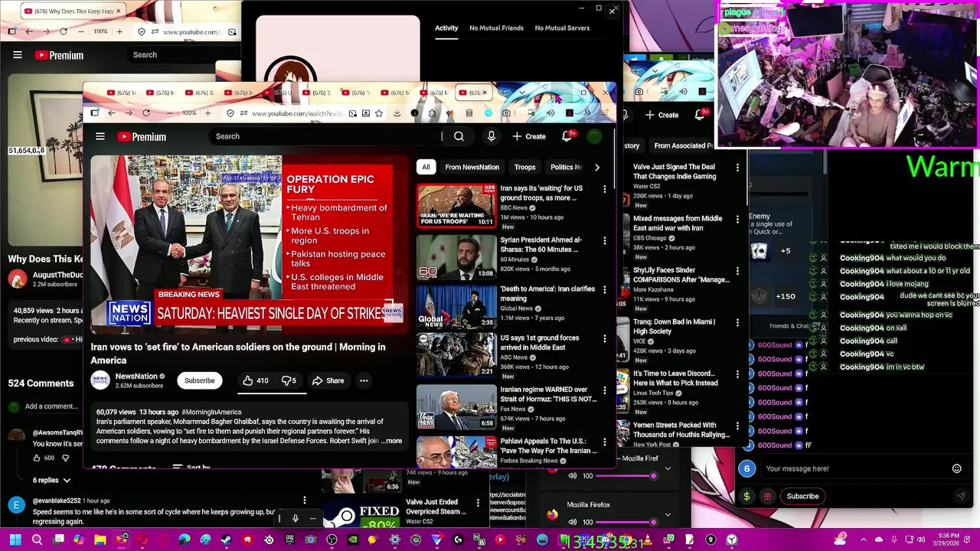
Task: Click Subscribe button in chat panel
Action: tap(802, 496)
